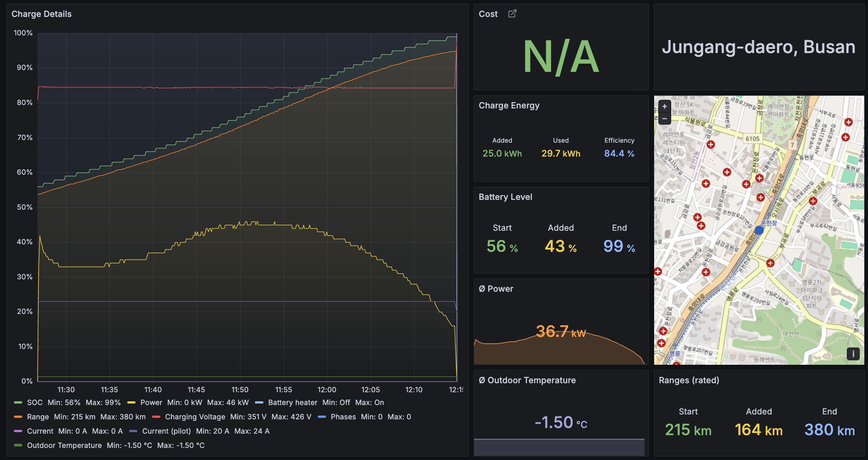Click the subway 6105 label on the map
The image size is (868, 460).
pyautogui.click(x=752, y=139)
